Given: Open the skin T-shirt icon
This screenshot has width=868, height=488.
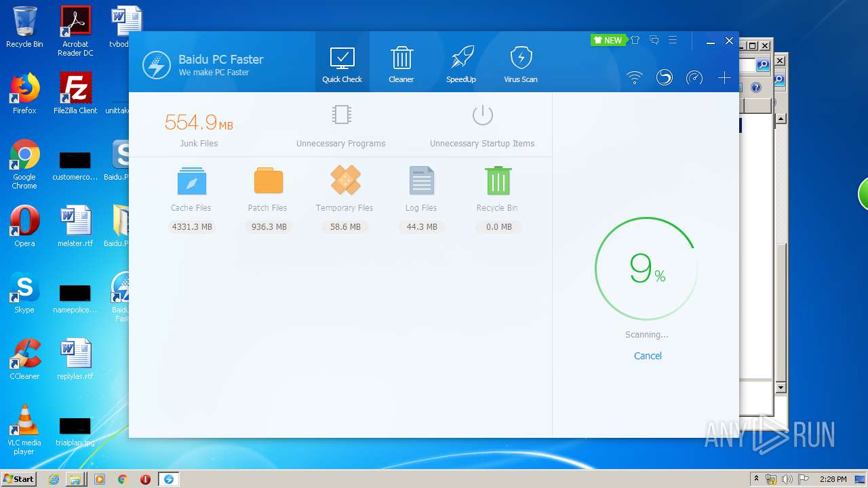Looking at the screenshot, I should click(635, 41).
